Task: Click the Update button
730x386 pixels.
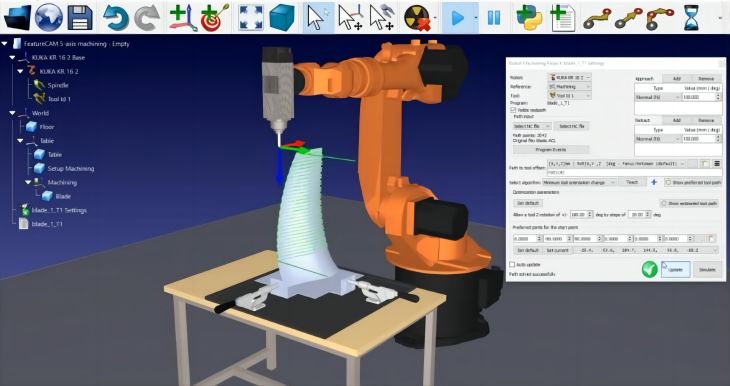Action: [x=675, y=270]
